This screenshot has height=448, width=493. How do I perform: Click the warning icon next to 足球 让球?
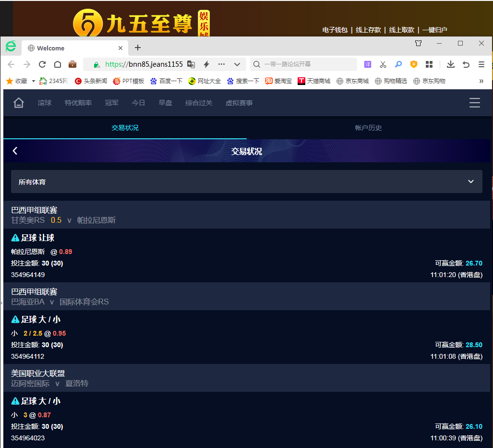click(x=15, y=238)
